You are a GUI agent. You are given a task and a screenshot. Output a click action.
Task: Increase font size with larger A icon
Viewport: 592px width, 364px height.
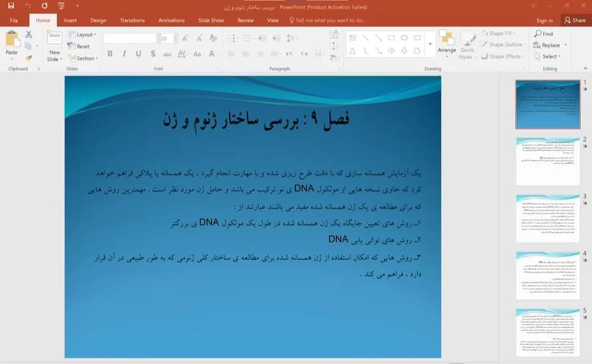[185, 38]
